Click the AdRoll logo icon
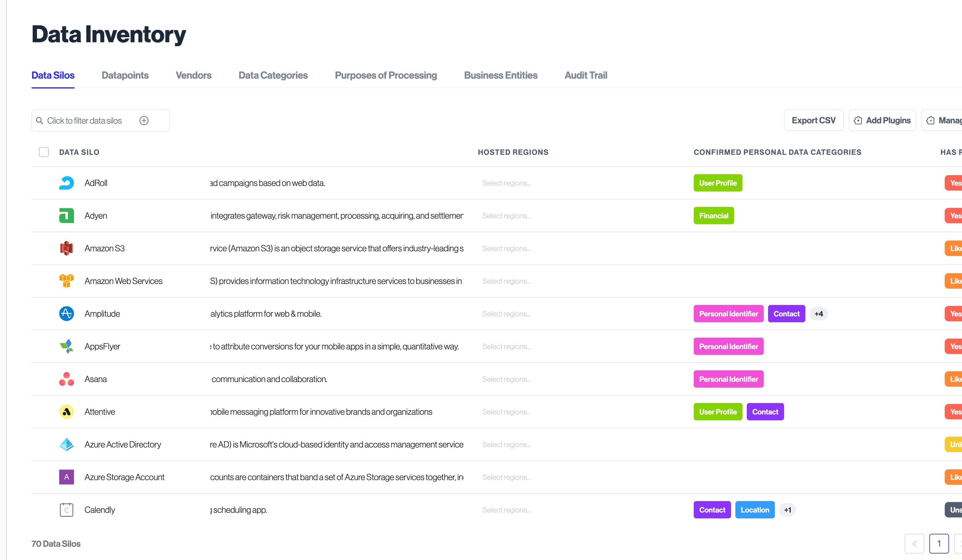Viewport: 962px width, 560px height. coord(66,183)
